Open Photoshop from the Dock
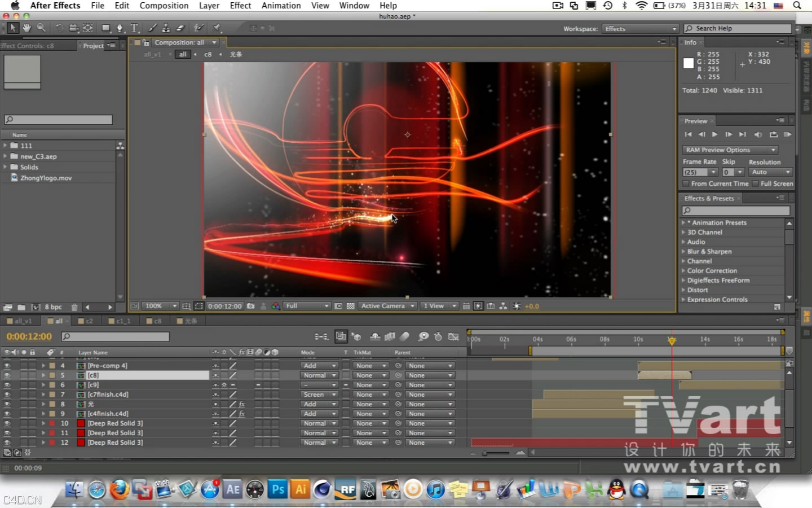Screen dimensions: 812x508 [x=277, y=489]
